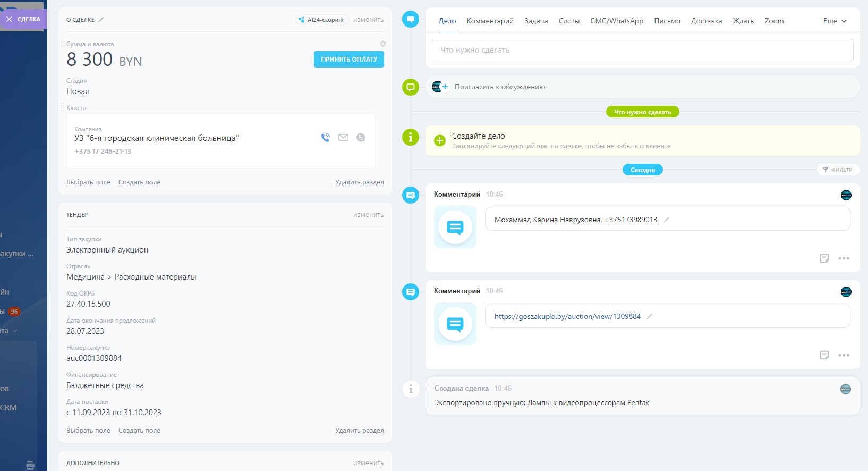Click the AI24-скоринг badge
Screen dimensions: 868x471
pos(322,20)
